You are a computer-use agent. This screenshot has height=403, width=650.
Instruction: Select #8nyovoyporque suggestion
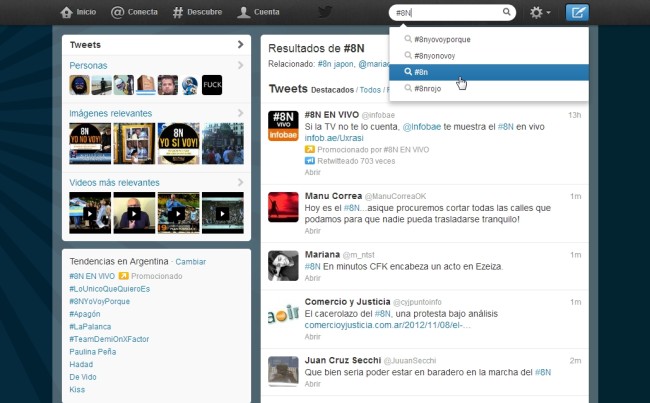(489, 39)
